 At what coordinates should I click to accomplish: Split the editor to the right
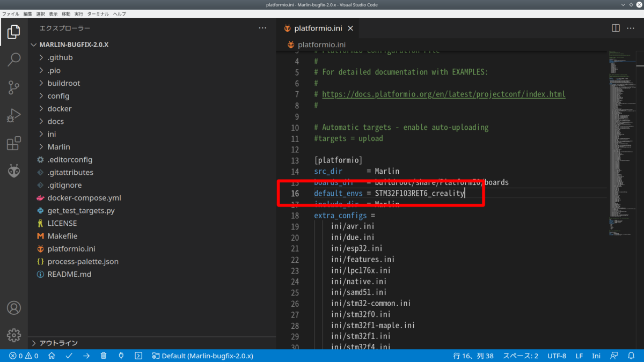(x=616, y=28)
